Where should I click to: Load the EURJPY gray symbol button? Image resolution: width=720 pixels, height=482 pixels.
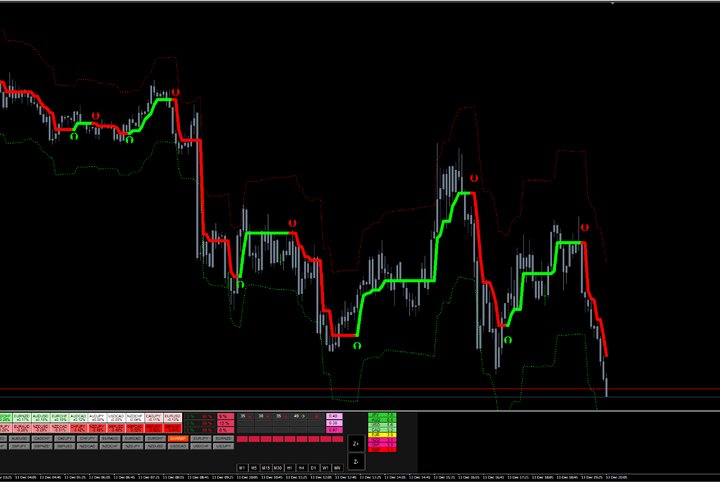click(x=201, y=438)
